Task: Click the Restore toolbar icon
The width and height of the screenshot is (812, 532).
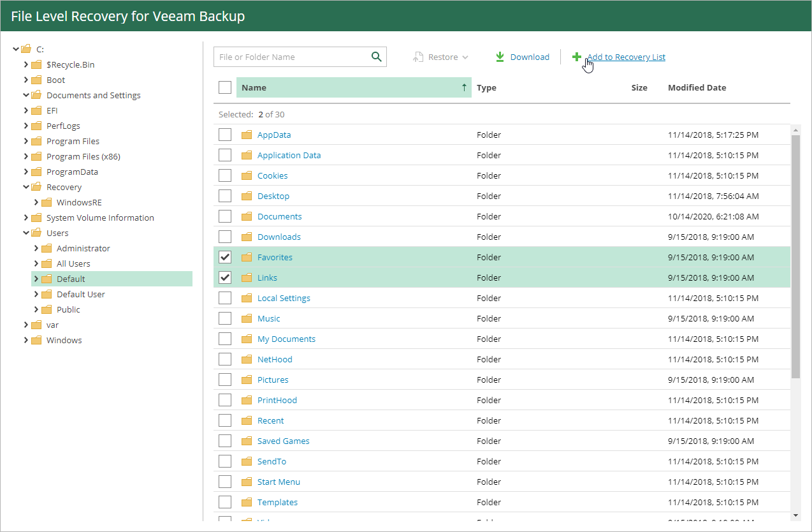Action: point(418,57)
